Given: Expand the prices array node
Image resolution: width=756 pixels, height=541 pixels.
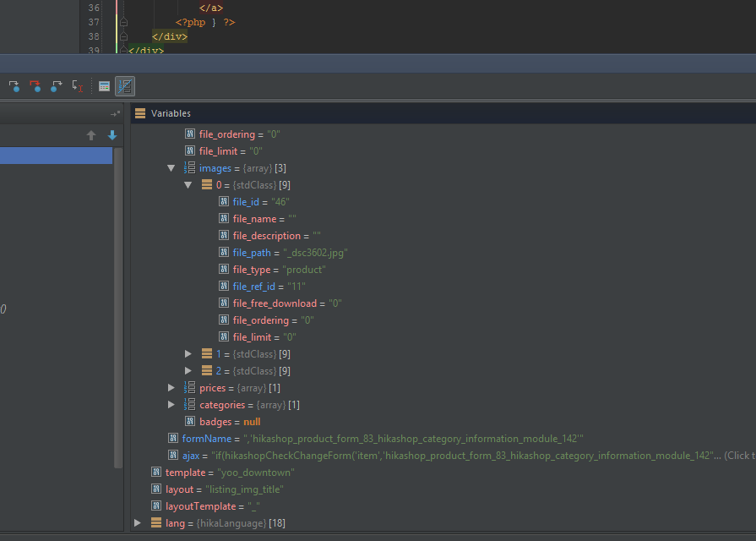Looking at the screenshot, I should 171,388.
